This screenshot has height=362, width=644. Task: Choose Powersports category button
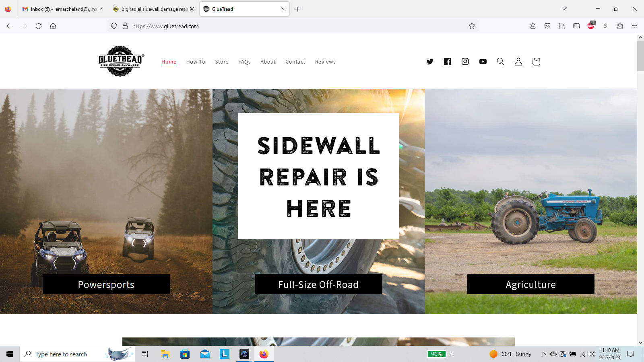coord(106,284)
